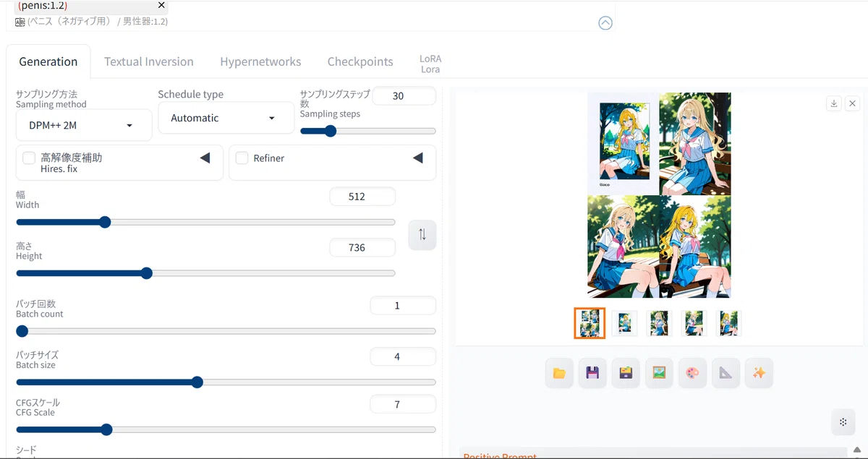868x459 pixels.
Task: Open the LoRA tab
Action: 430,64
